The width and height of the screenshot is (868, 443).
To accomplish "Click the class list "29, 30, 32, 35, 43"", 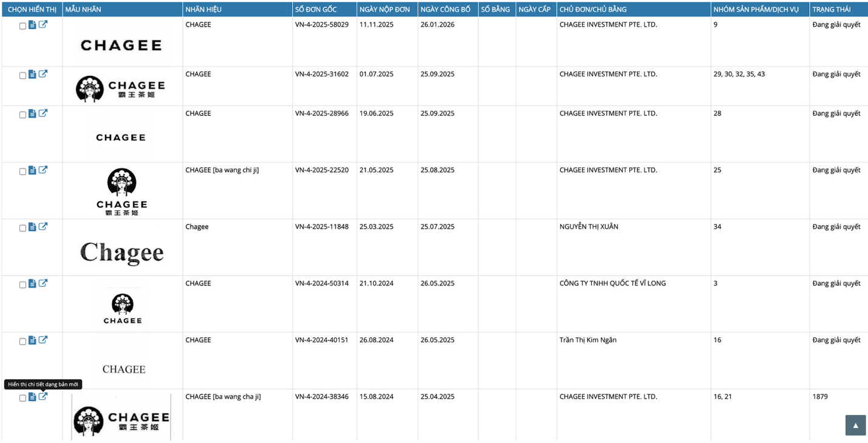I will 739,75.
